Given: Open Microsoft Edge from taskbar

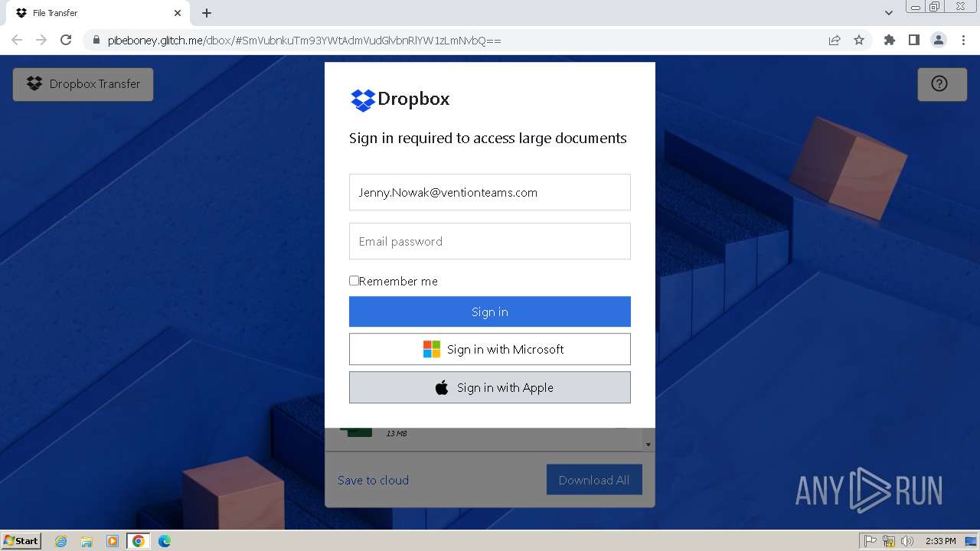Looking at the screenshot, I should [x=165, y=541].
